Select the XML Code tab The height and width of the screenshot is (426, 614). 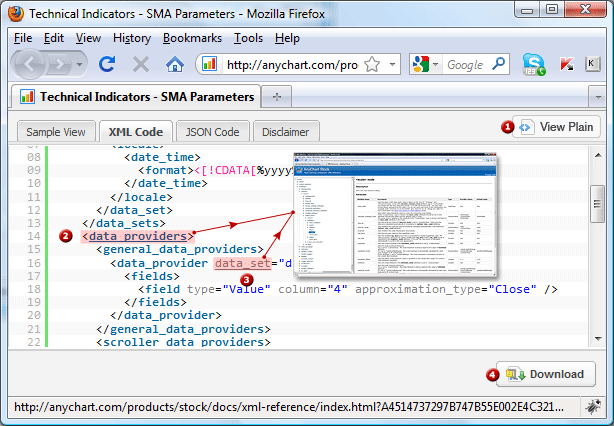pyautogui.click(x=136, y=132)
